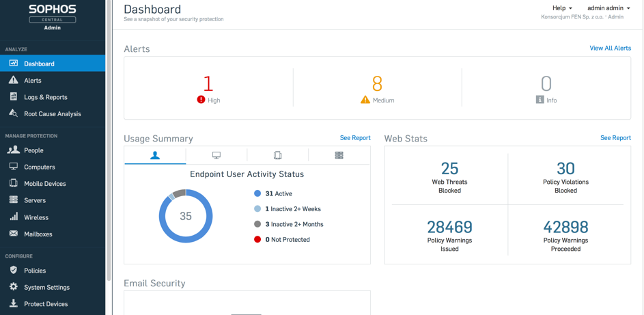Switch to the mobile devices usage tab
Viewport: 644px width, 315px height.
click(x=277, y=156)
